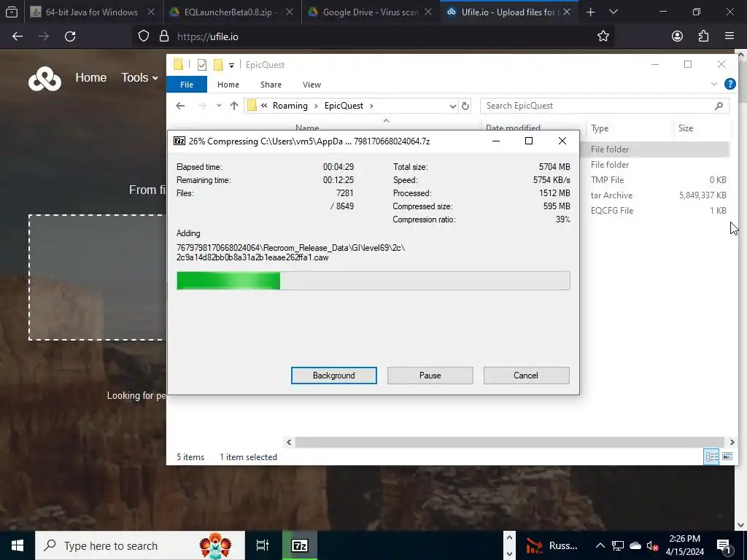Go up one folder level in Explorer
747x560 pixels.
tap(234, 106)
